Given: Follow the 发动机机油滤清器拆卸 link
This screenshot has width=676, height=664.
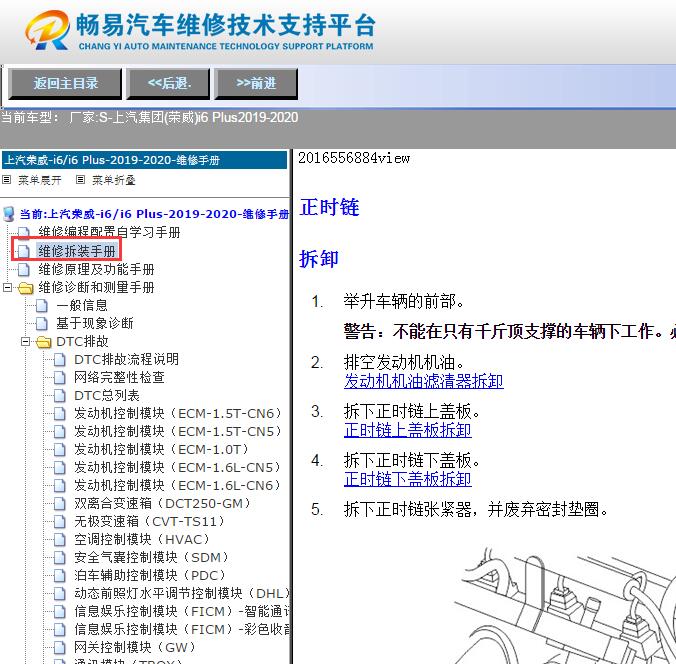Looking at the screenshot, I should [423, 382].
